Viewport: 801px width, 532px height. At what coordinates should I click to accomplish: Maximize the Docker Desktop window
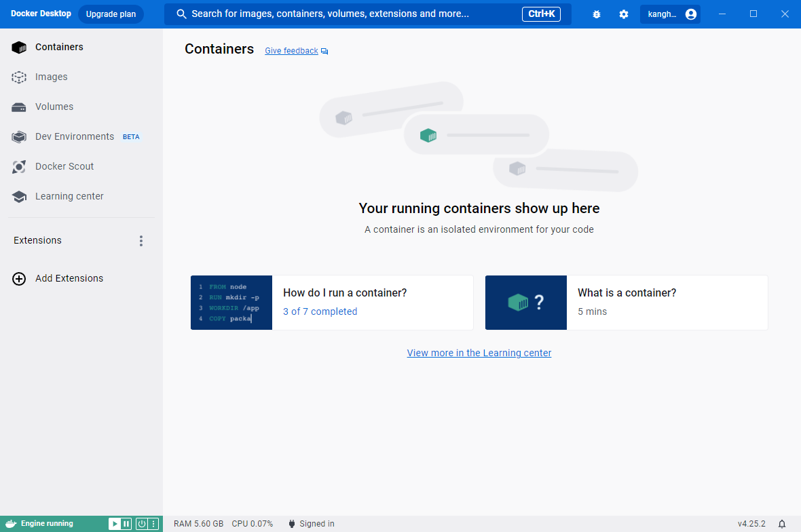point(753,14)
